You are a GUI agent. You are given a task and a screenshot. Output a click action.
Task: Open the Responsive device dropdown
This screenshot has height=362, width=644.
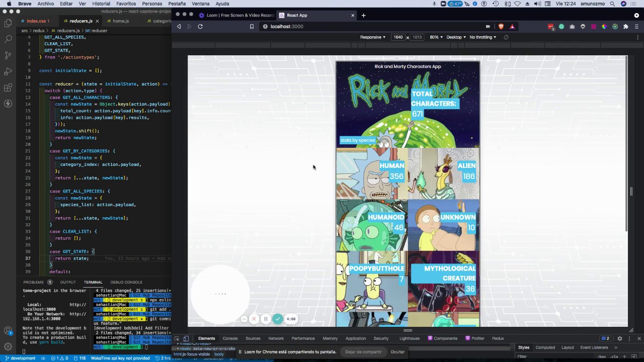pyautogui.click(x=373, y=37)
